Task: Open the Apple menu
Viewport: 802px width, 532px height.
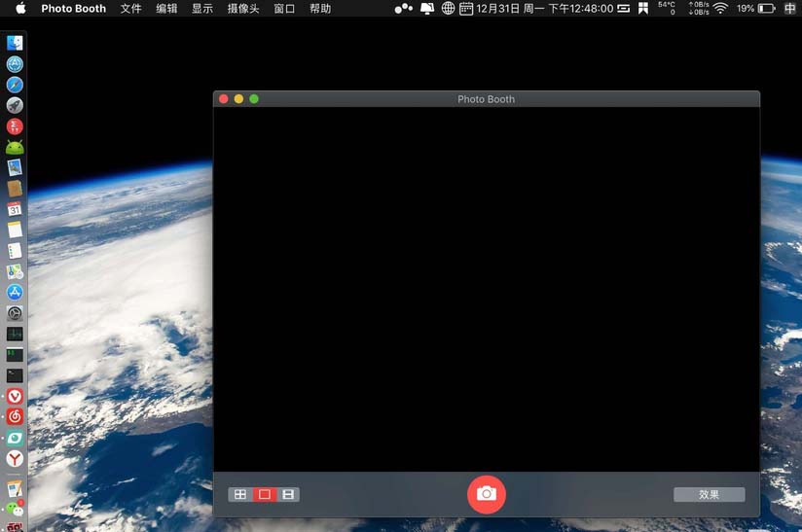Action: point(20,9)
